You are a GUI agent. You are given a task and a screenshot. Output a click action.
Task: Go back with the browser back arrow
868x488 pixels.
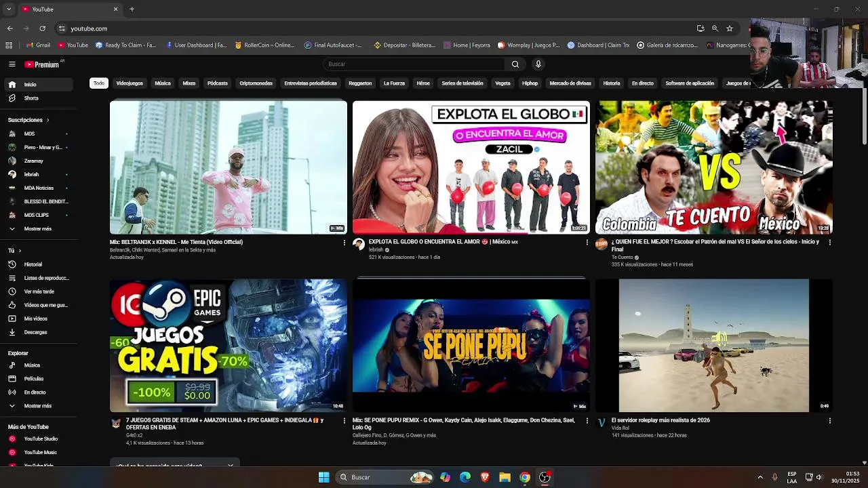9,28
